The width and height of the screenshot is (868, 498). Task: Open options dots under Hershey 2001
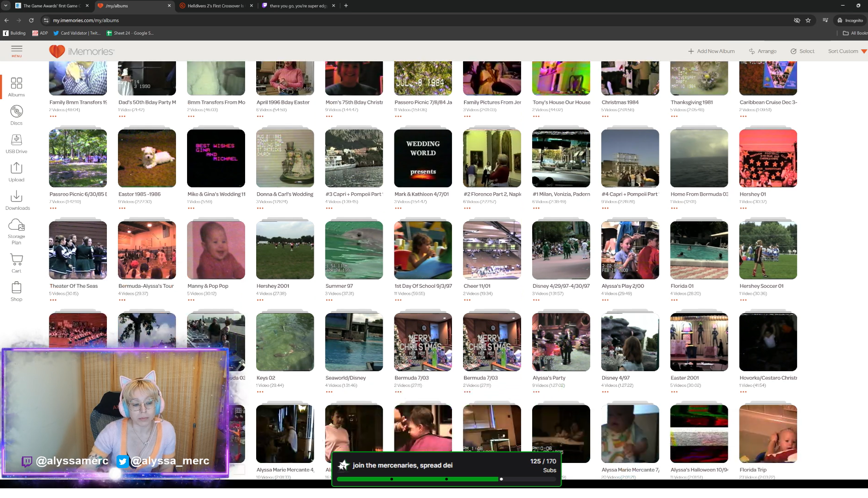[x=260, y=300]
